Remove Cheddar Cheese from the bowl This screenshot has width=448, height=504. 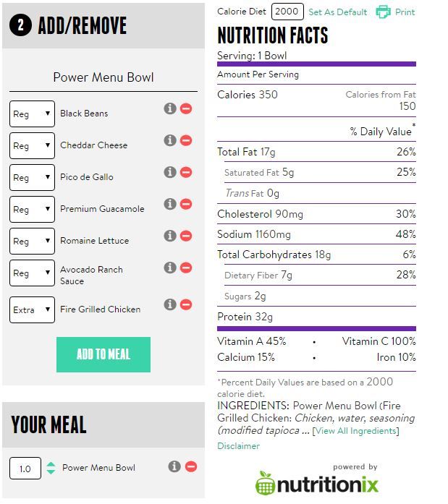[186, 140]
